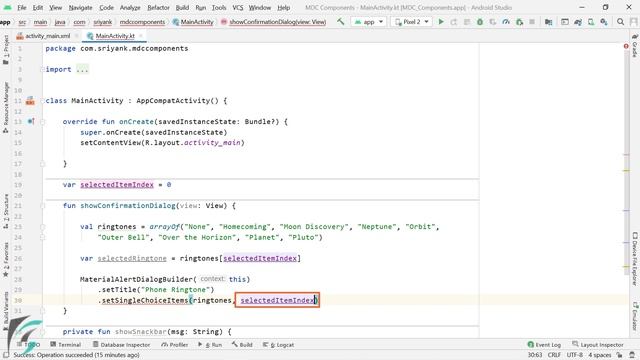Open the Build tool window button

pyautogui.click(x=242, y=345)
